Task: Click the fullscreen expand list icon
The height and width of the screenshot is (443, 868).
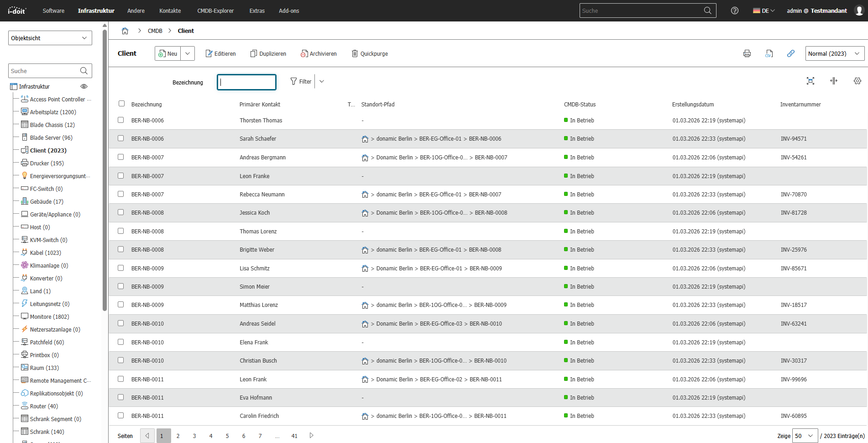Action: point(810,81)
